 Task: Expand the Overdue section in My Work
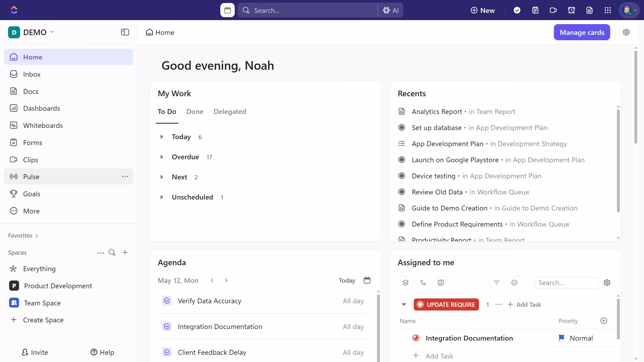[x=162, y=157]
